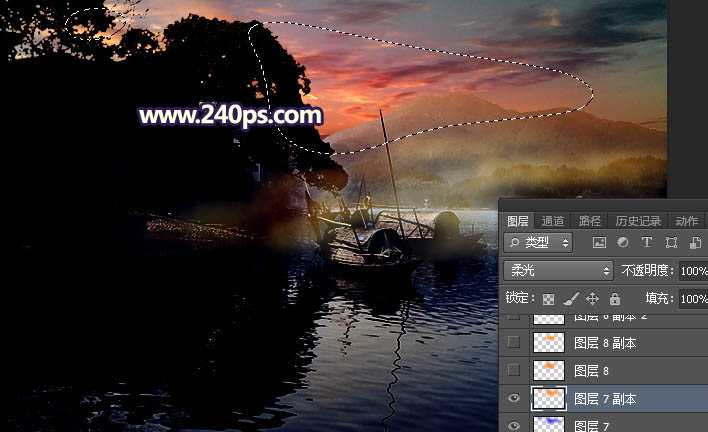
Task: Click the shape layer filter icon
Action: tap(671, 243)
